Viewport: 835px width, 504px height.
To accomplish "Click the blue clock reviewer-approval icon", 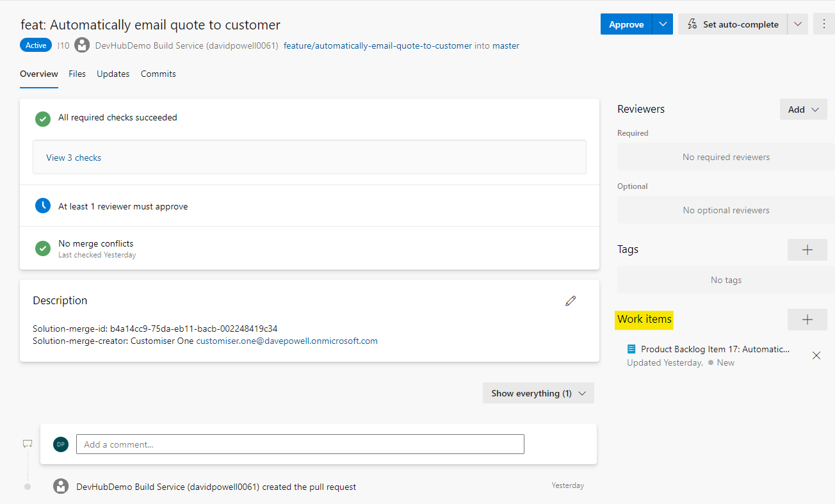I will 43,206.
